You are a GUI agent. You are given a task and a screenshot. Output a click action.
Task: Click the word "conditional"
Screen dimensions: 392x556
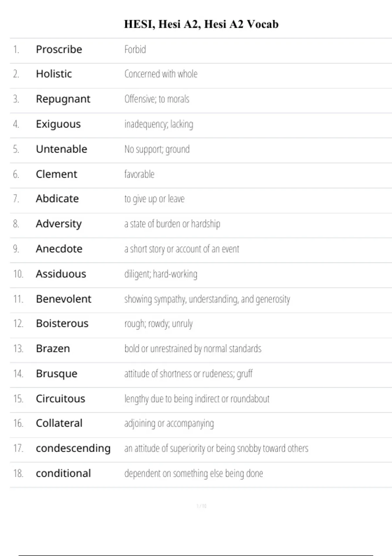point(63,473)
